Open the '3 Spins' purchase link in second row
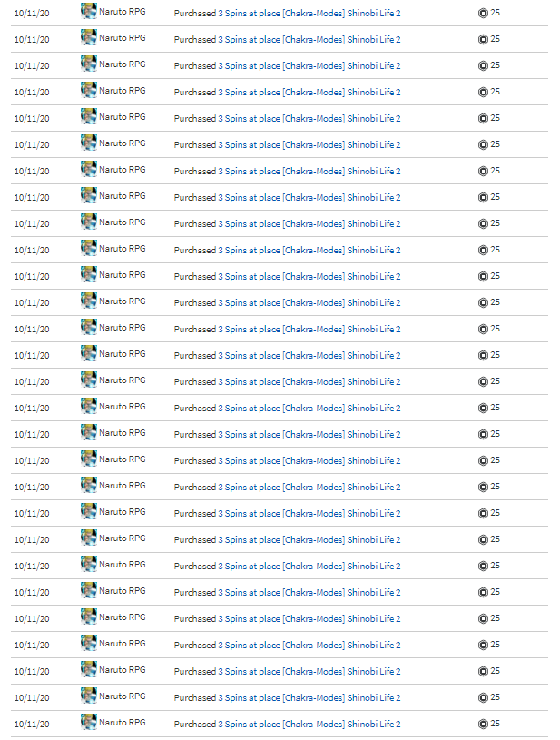Screen dimensions: 560x740 tap(309, 40)
